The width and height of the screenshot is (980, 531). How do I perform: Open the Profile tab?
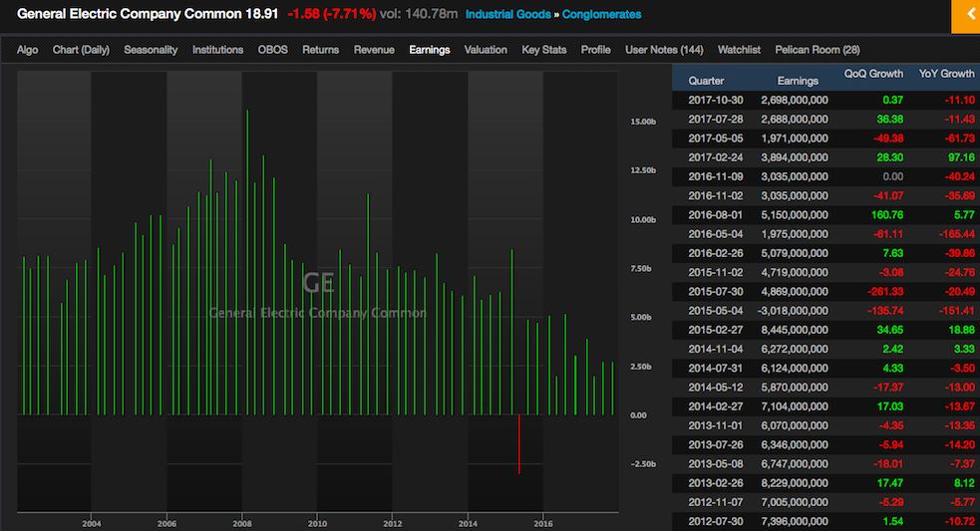pyautogui.click(x=595, y=50)
